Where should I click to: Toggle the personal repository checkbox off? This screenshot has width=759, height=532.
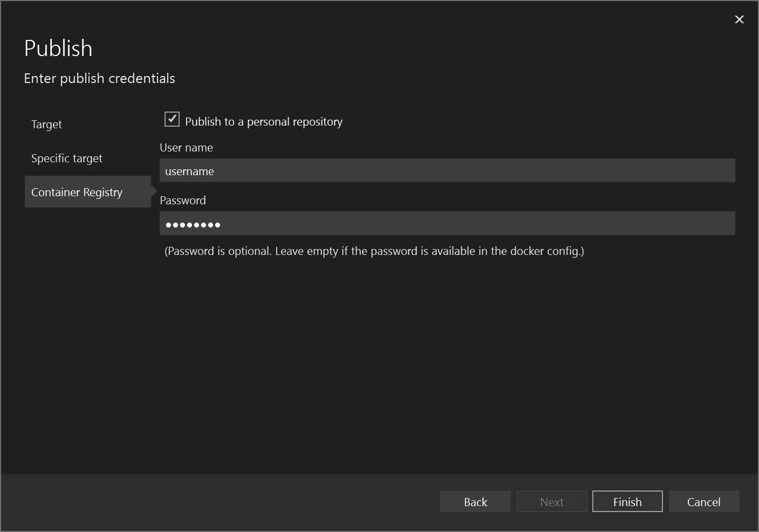[x=172, y=119]
